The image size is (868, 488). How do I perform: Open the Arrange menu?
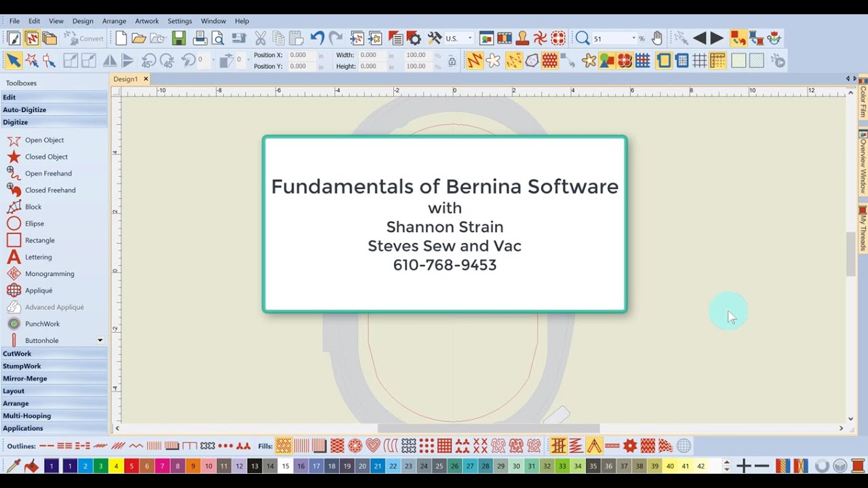point(114,21)
